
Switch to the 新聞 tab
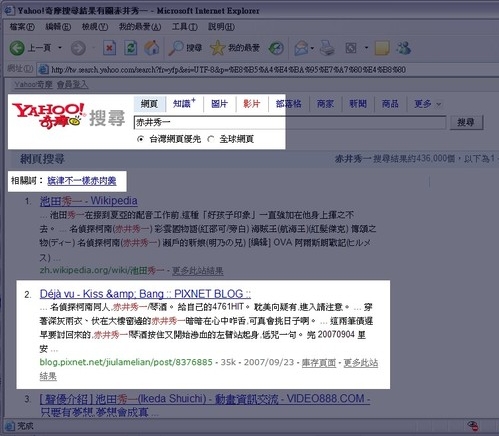pos(358,104)
